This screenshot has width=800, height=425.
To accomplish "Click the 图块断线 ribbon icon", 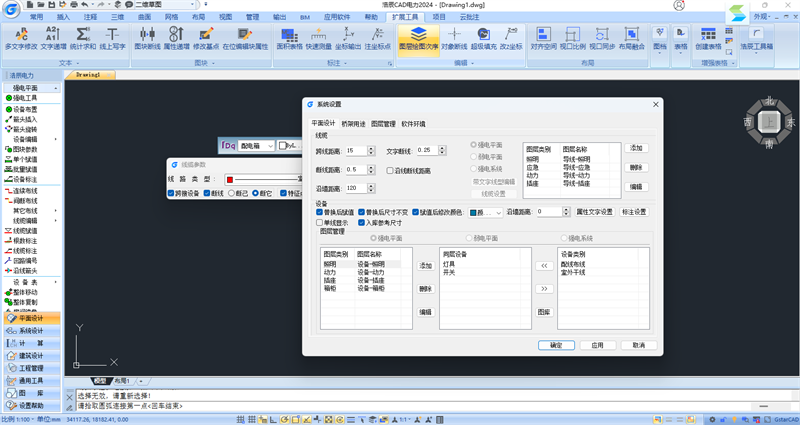I will [x=148, y=36].
